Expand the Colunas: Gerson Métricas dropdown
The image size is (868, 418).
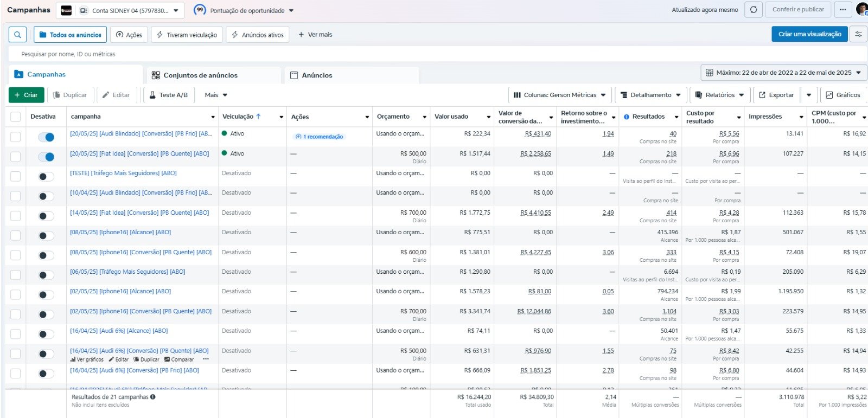[x=559, y=95]
